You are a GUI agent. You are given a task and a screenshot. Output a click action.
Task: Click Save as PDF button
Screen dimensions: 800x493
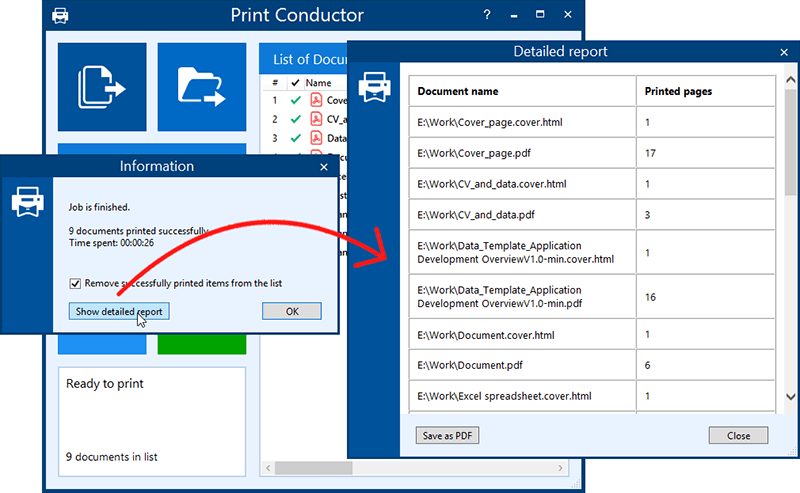[x=447, y=435]
